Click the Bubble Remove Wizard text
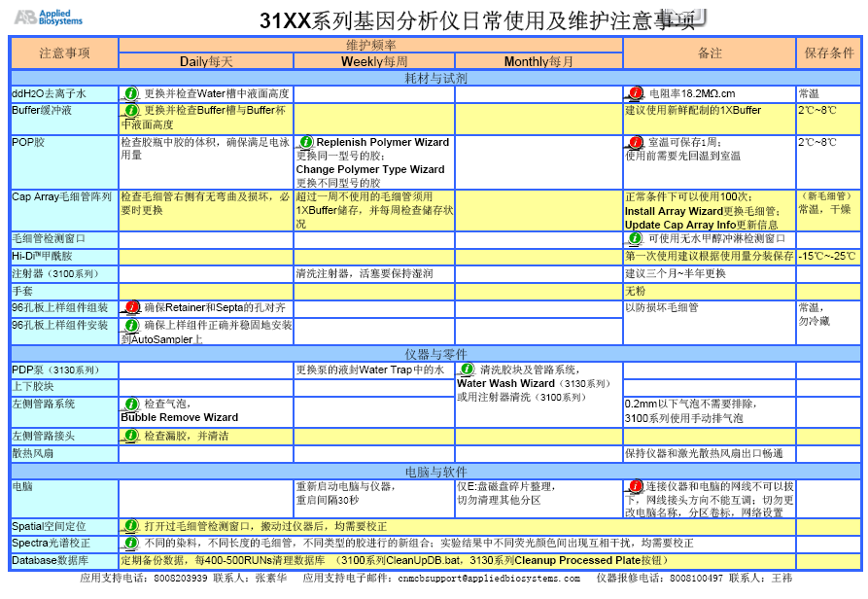 pos(180,417)
